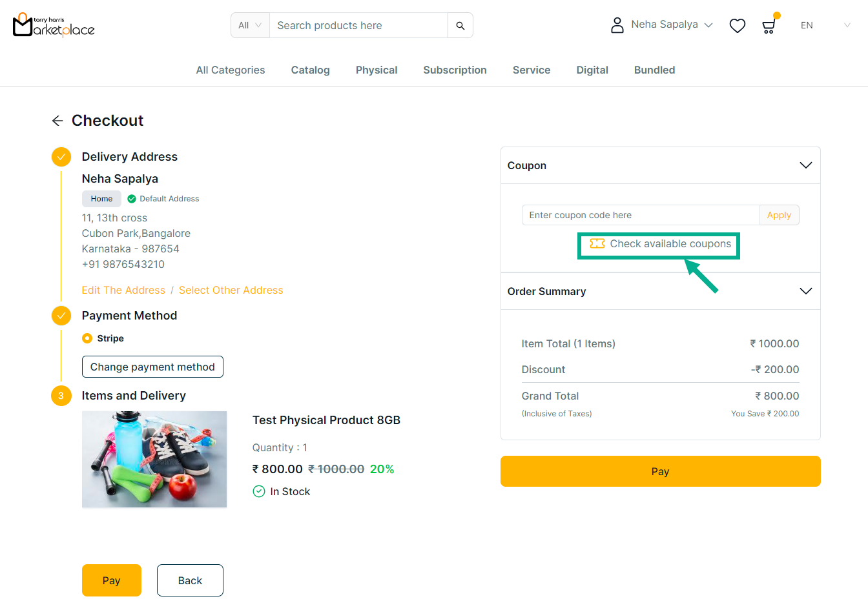Click the coupon ticket icon
Viewport: 868px width, 601px height.
pos(597,243)
